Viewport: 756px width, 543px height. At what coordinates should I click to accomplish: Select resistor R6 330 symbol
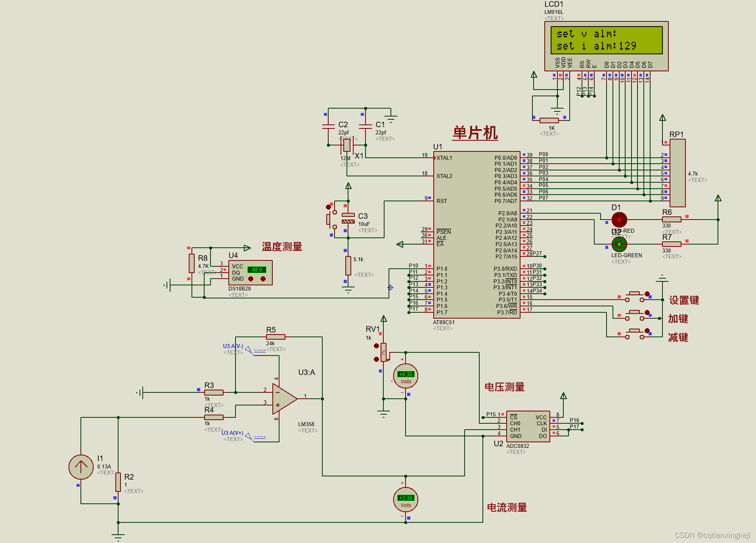click(672, 219)
